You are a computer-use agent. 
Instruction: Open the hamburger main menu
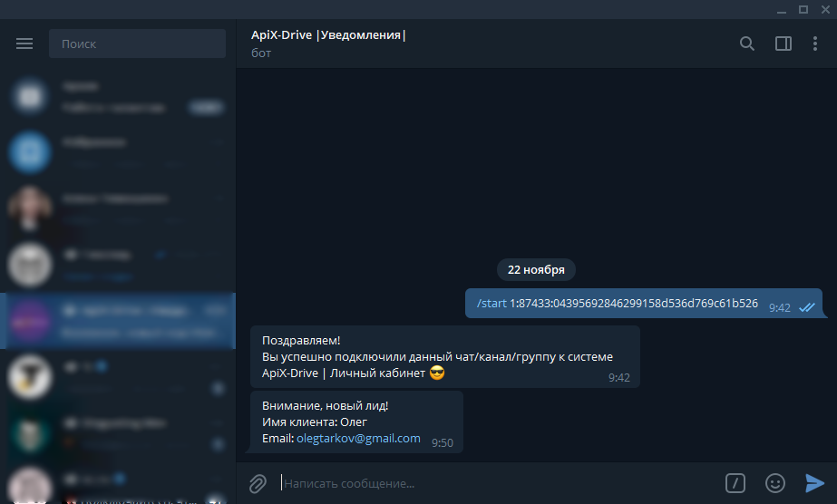24,44
